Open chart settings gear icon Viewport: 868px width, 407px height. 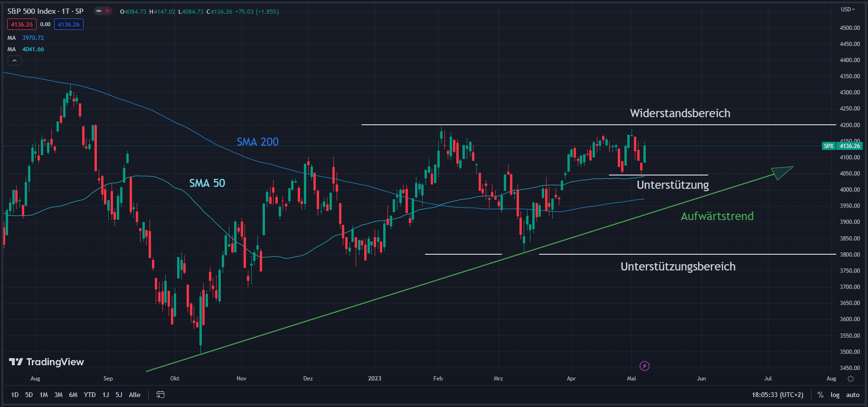[850, 379]
